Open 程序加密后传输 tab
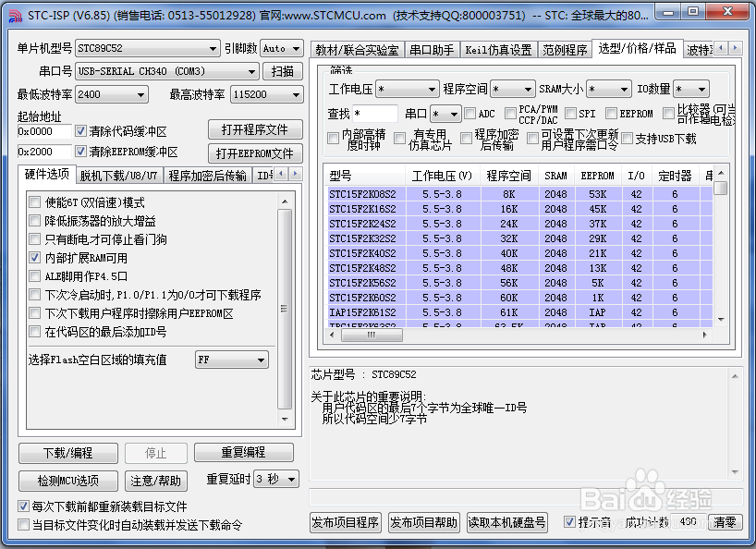Screen dimensions: 756x549 (207, 176)
